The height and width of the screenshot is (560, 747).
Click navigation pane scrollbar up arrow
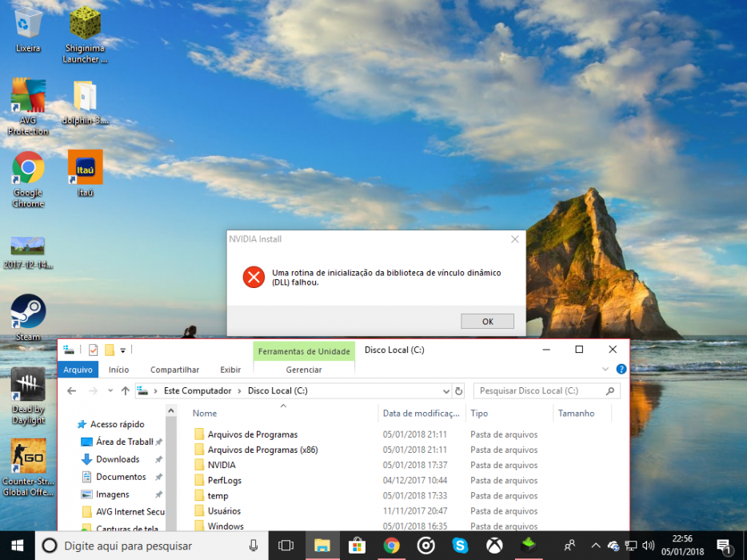(171, 410)
